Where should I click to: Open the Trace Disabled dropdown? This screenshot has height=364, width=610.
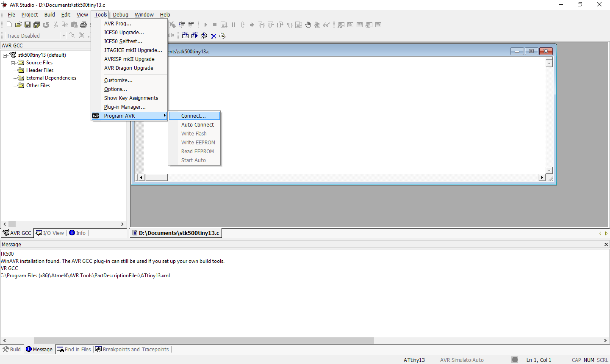[x=64, y=36]
